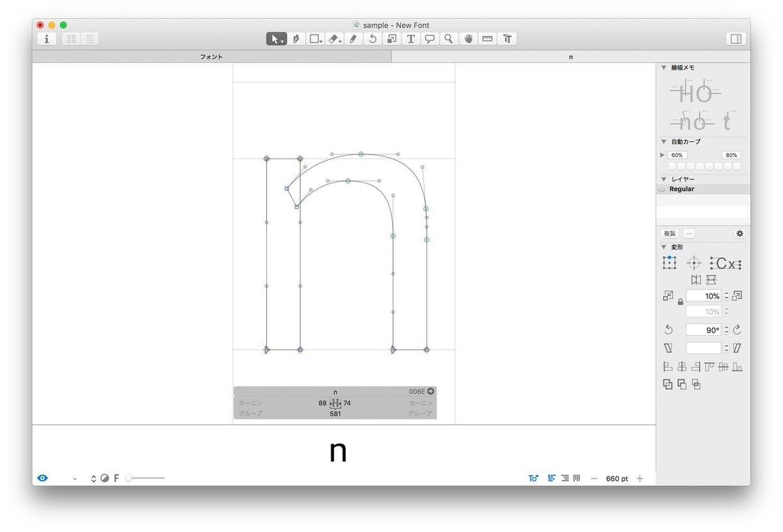Image resolution: width=783 pixels, height=532 pixels.
Task: Rotate clockwise by 90°
Action: click(737, 330)
